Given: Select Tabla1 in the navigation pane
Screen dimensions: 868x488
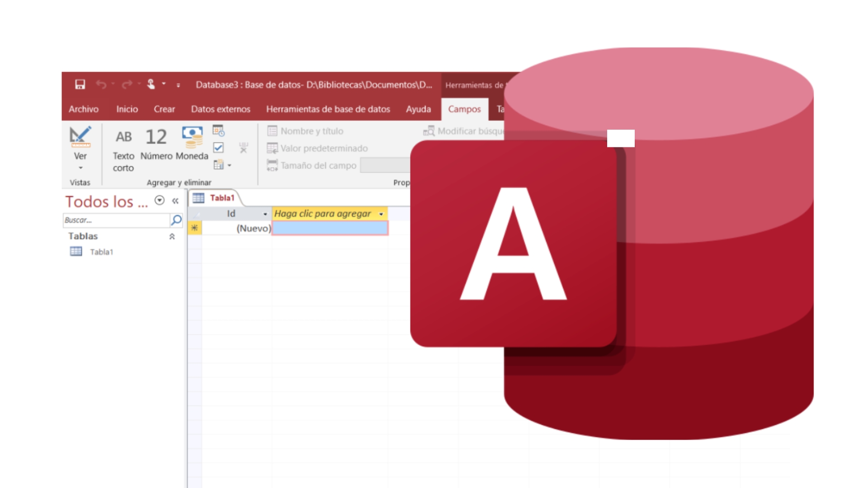Looking at the screenshot, I should point(102,252).
